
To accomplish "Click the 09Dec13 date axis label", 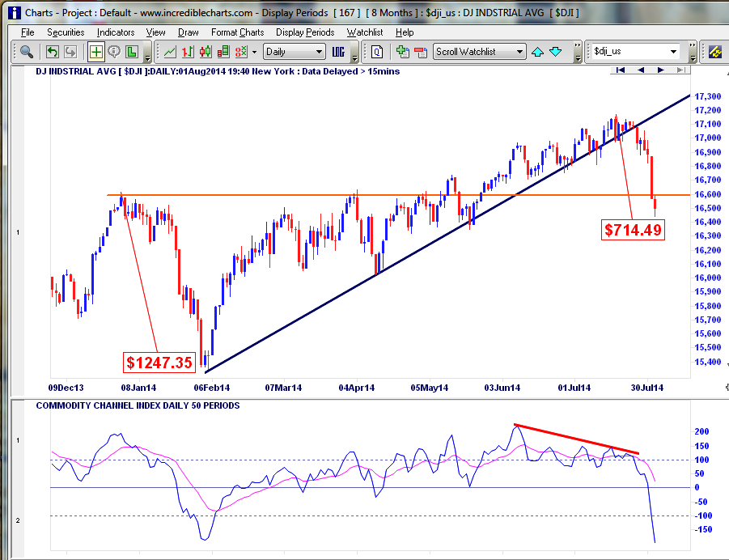I will click(66, 388).
